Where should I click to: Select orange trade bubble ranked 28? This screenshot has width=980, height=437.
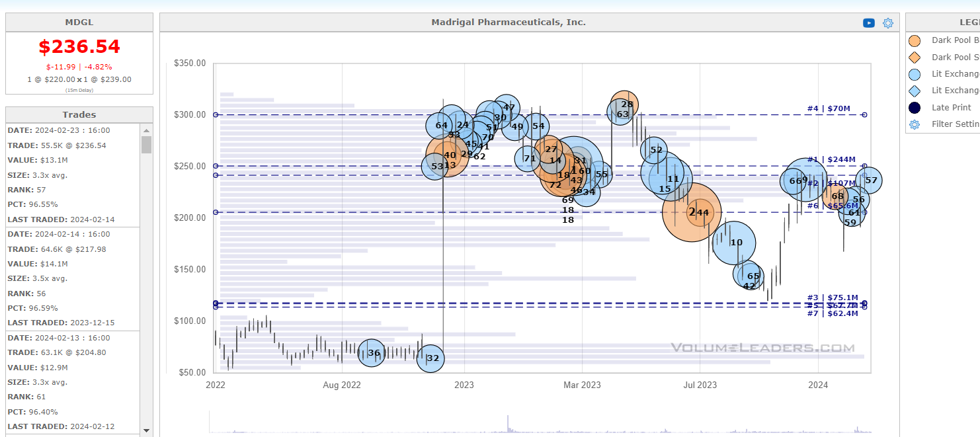tap(625, 104)
